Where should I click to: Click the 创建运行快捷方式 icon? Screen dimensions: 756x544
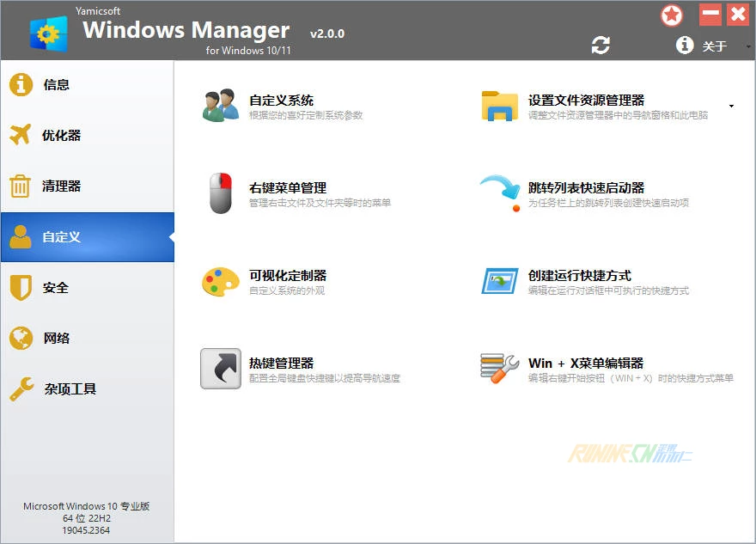(499, 281)
